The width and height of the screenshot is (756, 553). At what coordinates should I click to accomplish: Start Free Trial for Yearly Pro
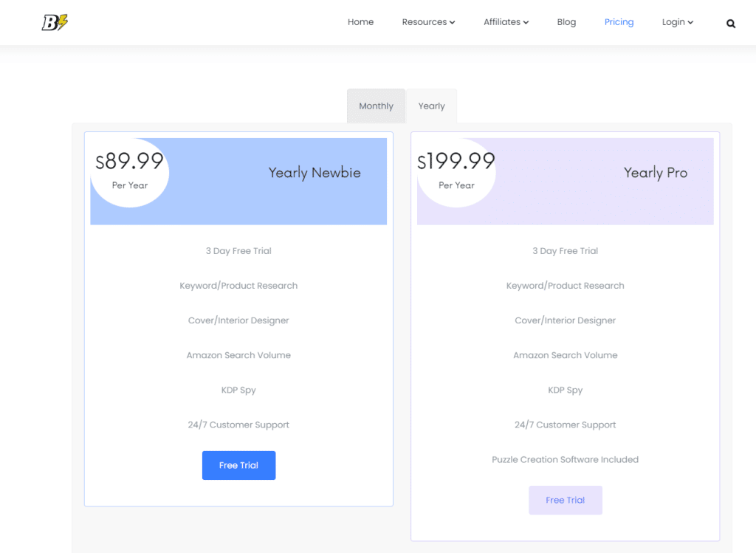[565, 500]
